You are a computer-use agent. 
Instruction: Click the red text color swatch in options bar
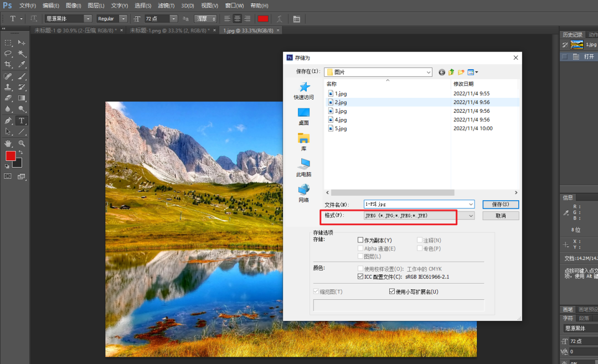(x=263, y=19)
